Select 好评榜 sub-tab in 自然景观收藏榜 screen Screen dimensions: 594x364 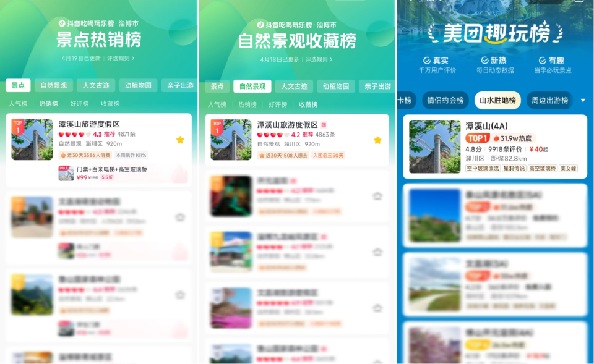pyautogui.click(x=278, y=104)
